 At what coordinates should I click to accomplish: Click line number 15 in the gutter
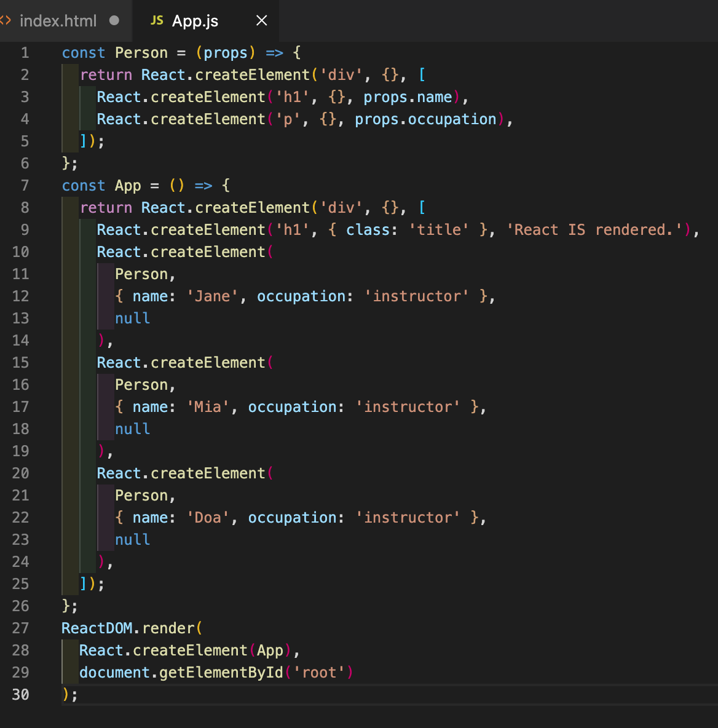coord(20,363)
